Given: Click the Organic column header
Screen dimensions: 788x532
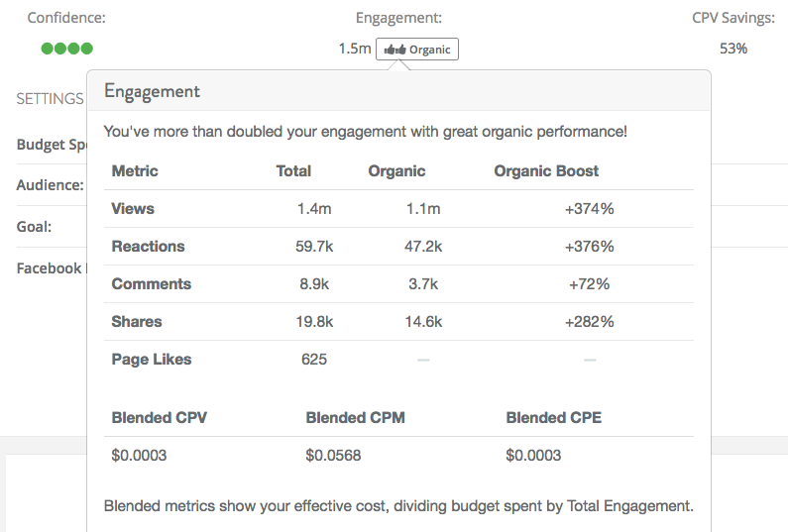Looking at the screenshot, I should point(396,171).
